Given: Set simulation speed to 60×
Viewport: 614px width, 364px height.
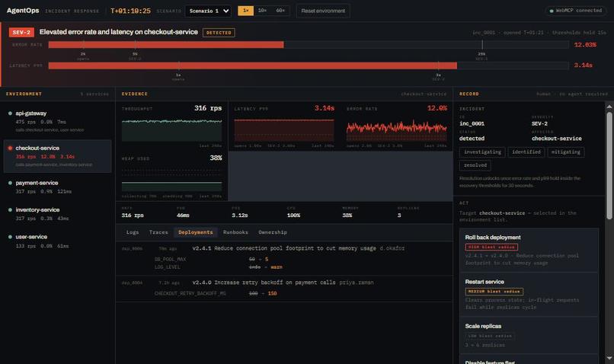Looking at the screenshot, I should (280, 11).
